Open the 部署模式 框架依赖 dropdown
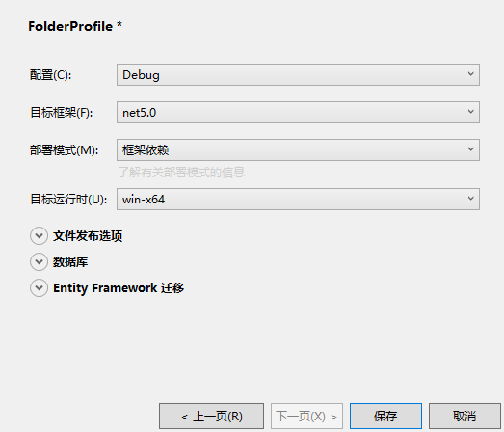 click(x=298, y=149)
